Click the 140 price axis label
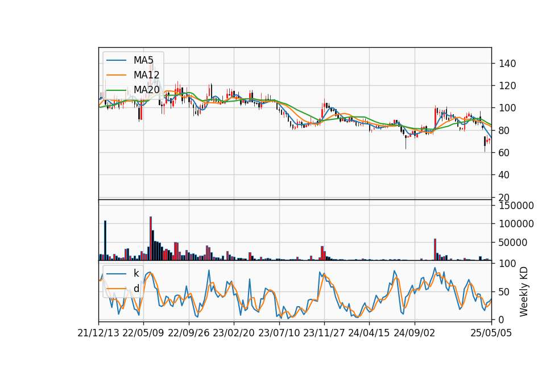Image resolution: width=546 pixels, height=392 pixels. (507, 64)
